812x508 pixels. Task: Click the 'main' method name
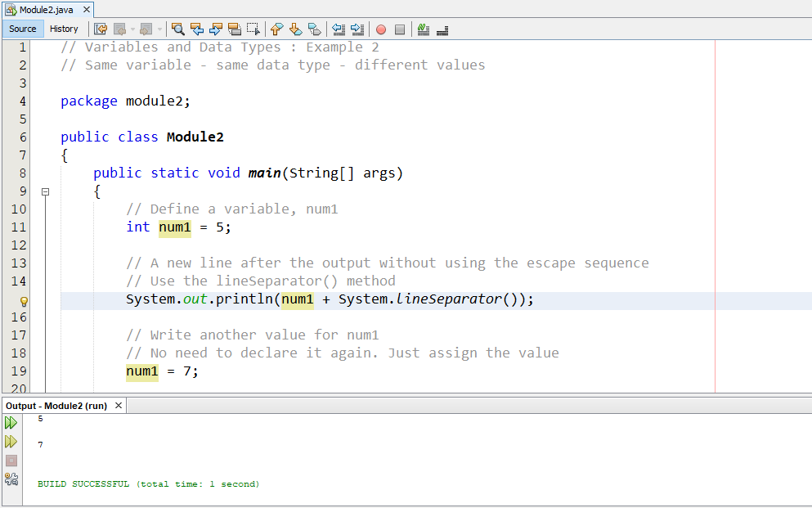click(265, 173)
